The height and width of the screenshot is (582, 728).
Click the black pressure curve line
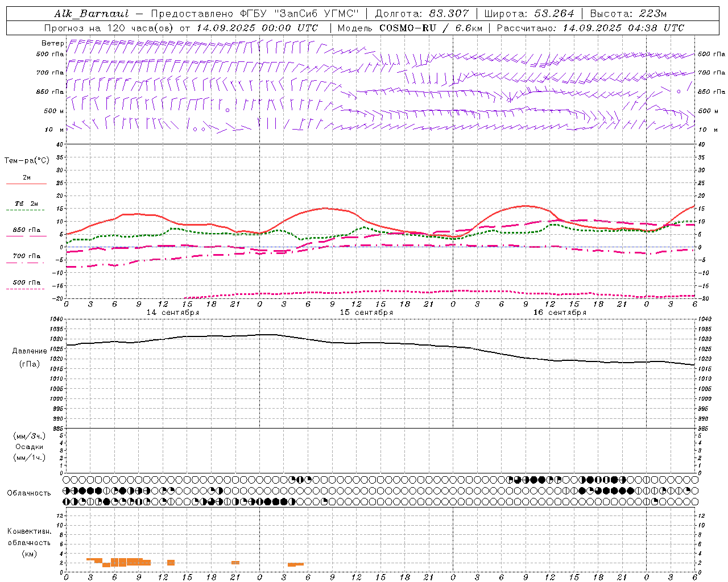point(380,343)
